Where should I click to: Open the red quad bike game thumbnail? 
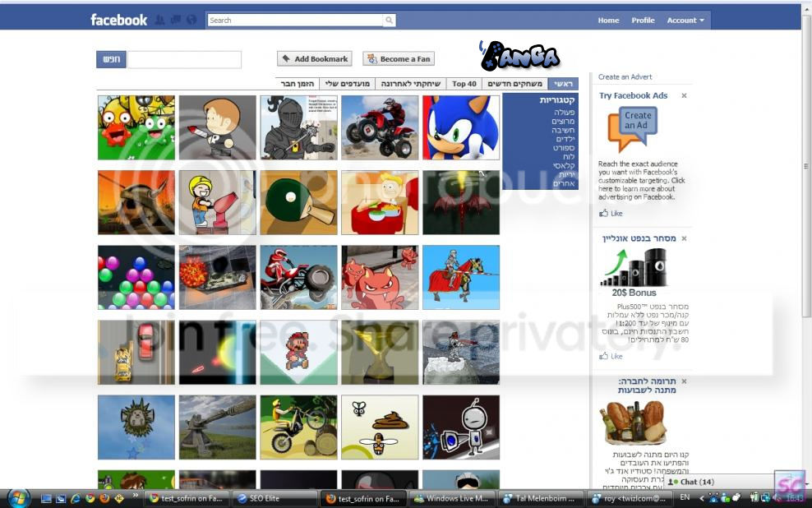point(380,127)
